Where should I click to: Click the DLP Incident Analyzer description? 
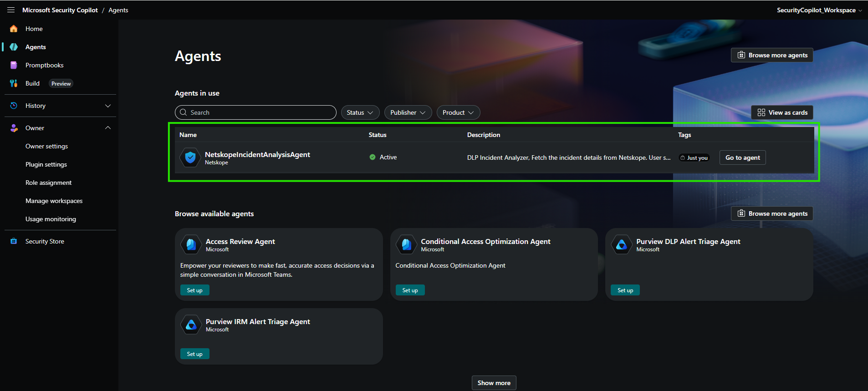coord(569,157)
